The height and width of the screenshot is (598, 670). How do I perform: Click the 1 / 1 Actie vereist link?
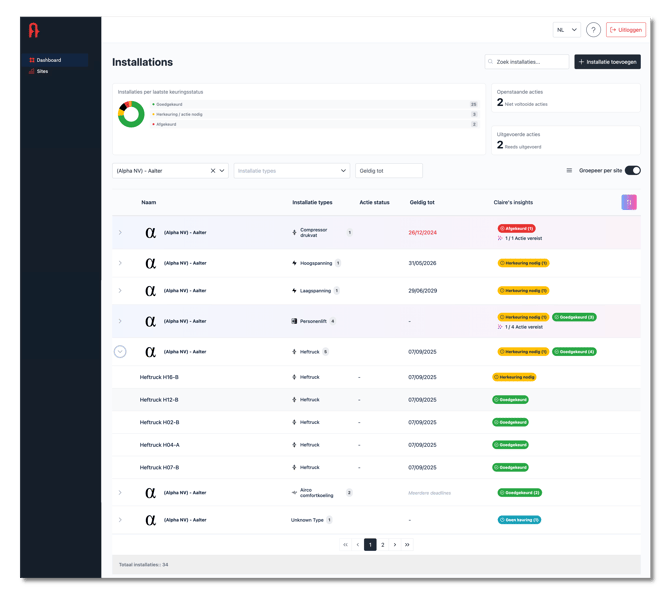click(x=523, y=238)
